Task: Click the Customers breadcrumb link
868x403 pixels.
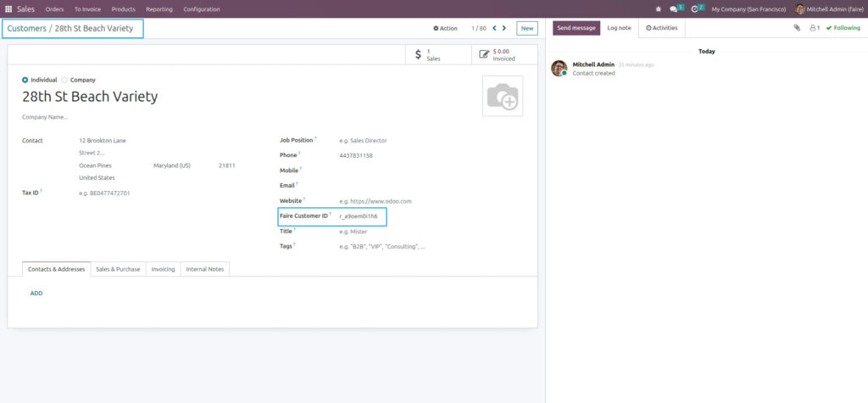Action: (26, 29)
